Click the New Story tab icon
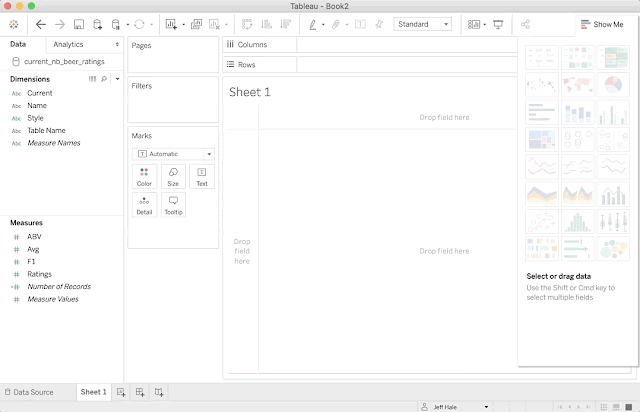Viewport: 640px width, 412px height. (159, 392)
